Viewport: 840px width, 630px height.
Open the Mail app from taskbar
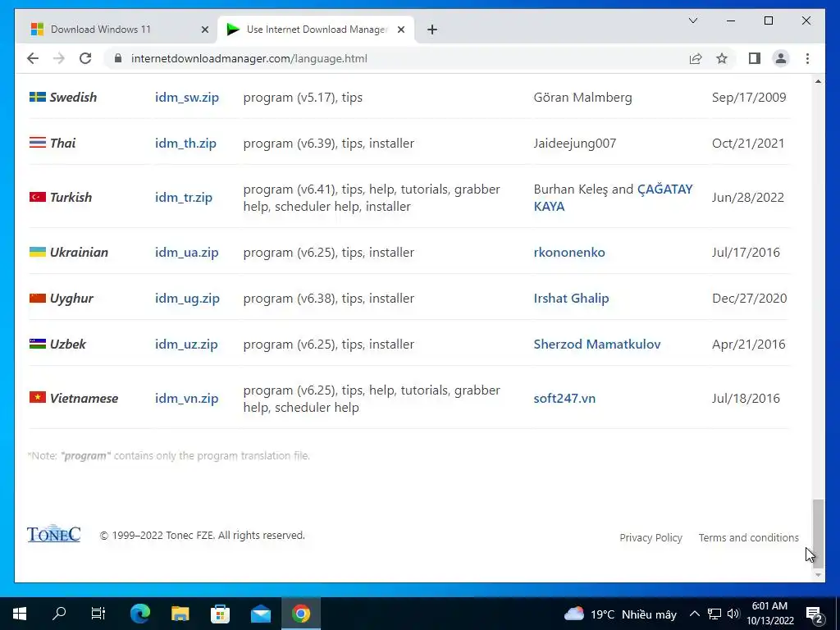[x=261, y=614]
